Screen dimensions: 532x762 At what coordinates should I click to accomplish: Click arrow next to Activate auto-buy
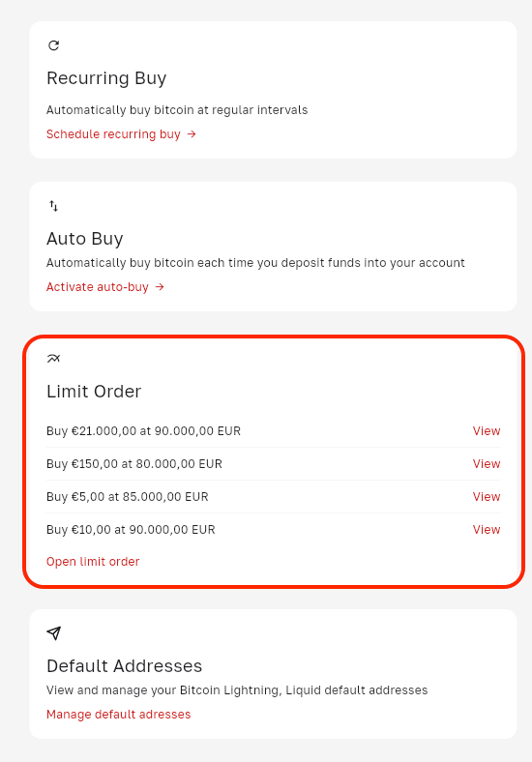[160, 287]
